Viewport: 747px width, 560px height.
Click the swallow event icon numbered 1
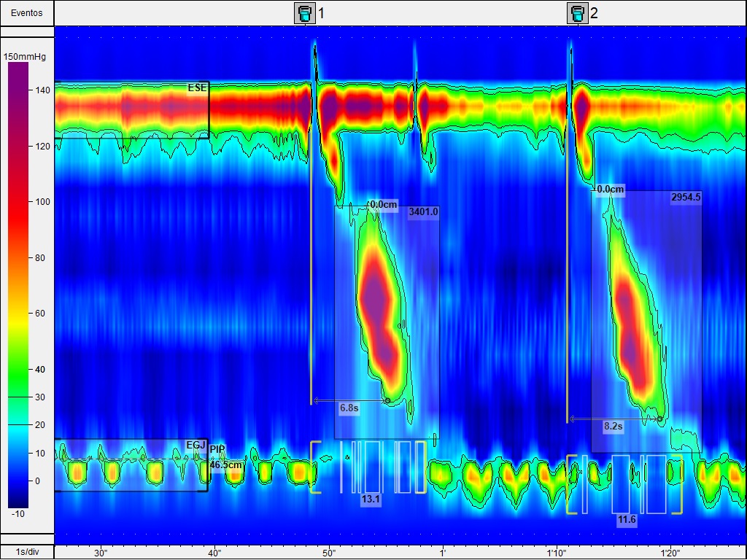(304, 13)
